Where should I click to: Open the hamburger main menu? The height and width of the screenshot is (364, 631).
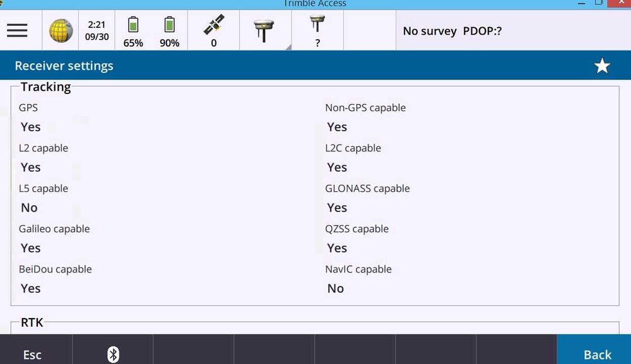coord(17,30)
